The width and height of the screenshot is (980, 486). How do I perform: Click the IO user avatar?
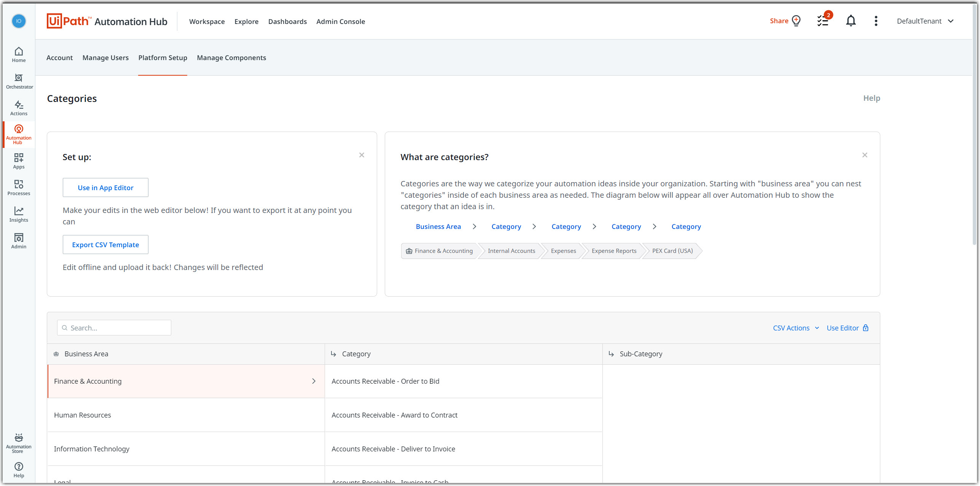coord(19,21)
